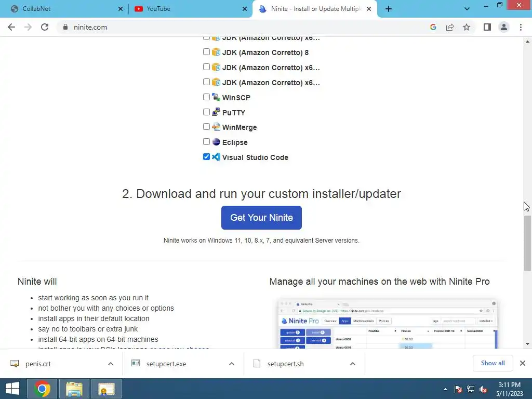Click the page vertical scrollbar thumb
Image resolution: width=532 pixels, height=399 pixels.
527,243
